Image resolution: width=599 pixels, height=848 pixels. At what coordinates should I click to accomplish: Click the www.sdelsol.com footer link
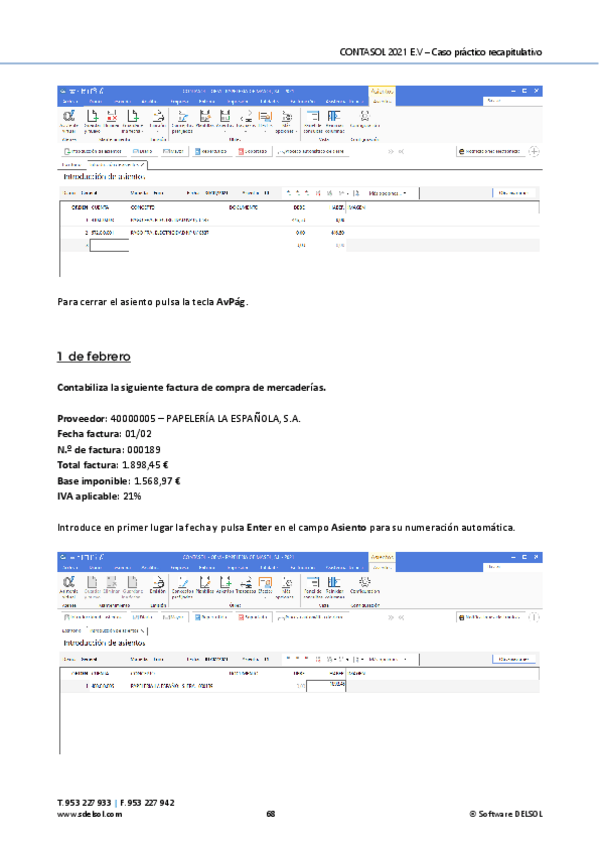(x=90, y=814)
